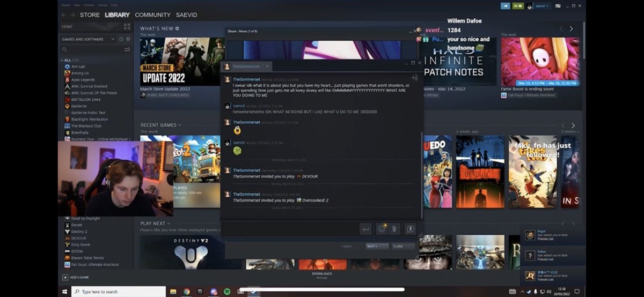Open the Windows Start menu
The image size is (644, 297).
[64, 291]
